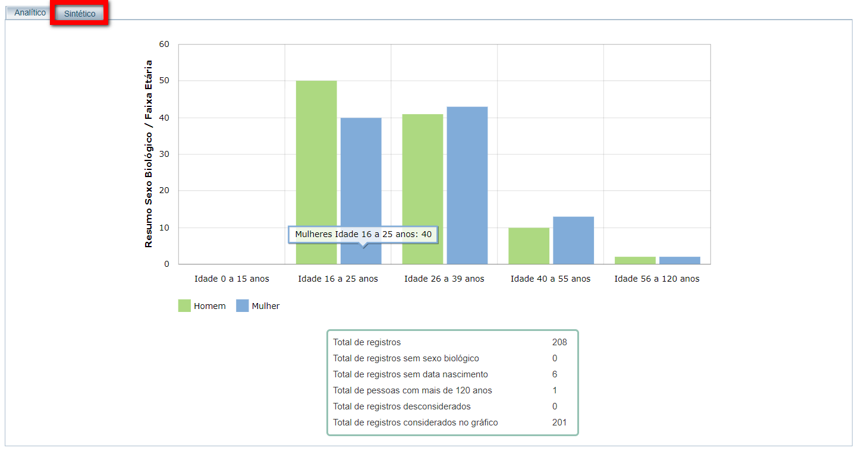Image resolution: width=868 pixels, height=451 pixels.
Task: Switch to the Analítico tab
Action: tap(30, 12)
